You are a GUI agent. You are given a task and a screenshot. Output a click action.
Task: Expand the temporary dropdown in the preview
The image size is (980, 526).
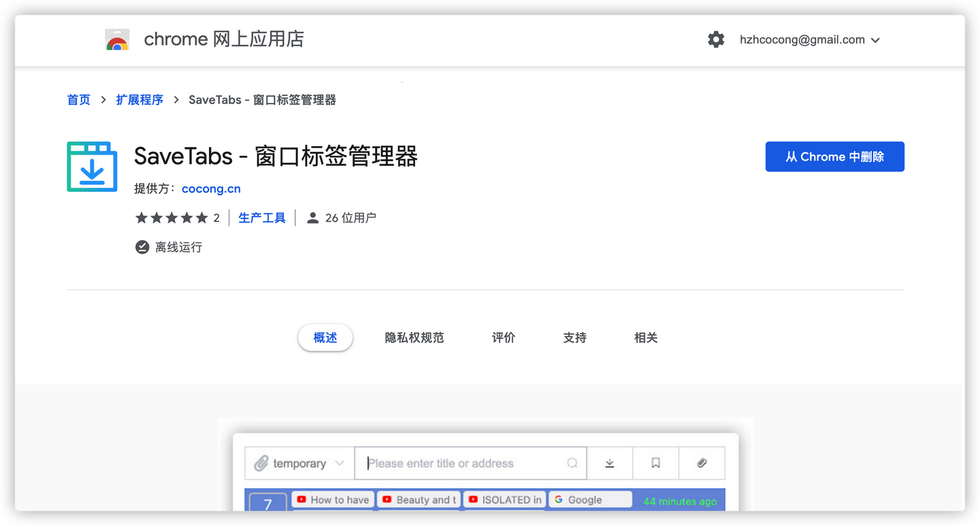coord(340,463)
